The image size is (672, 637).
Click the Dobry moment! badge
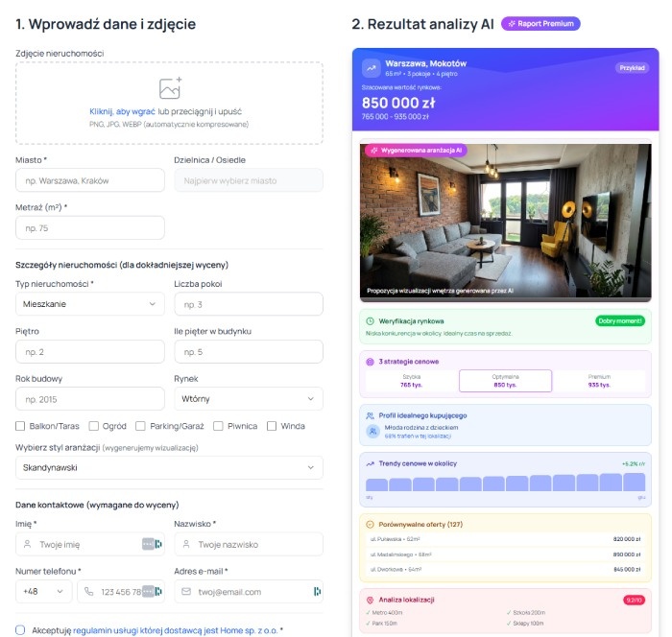click(x=620, y=320)
